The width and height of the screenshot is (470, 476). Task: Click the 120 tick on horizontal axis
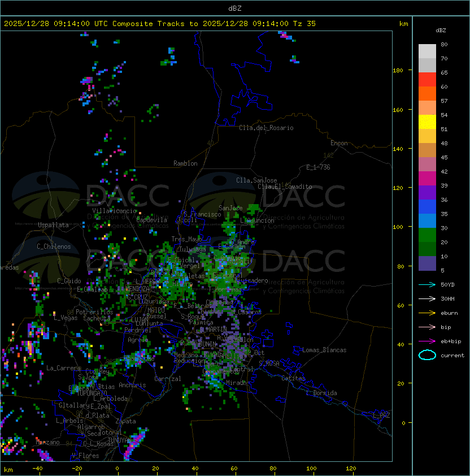click(351, 469)
